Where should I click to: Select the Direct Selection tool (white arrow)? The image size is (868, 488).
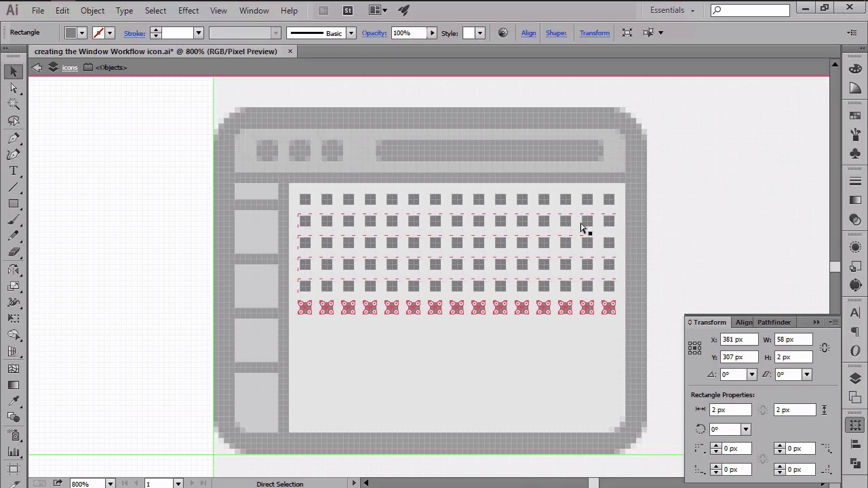pyautogui.click(x=14, y=88)
